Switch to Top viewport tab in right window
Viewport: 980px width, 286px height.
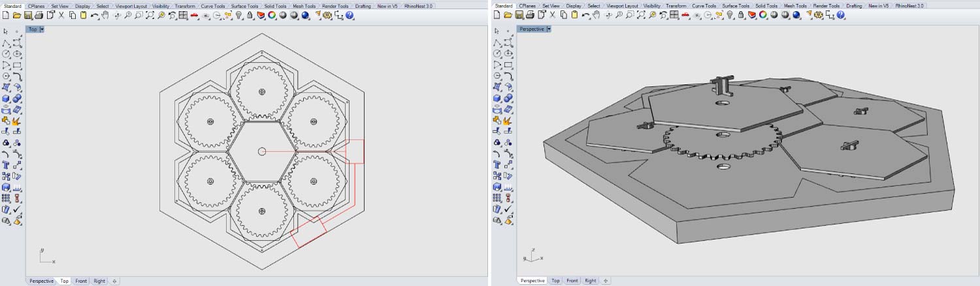pyautogui.click(x=555, y=281)
